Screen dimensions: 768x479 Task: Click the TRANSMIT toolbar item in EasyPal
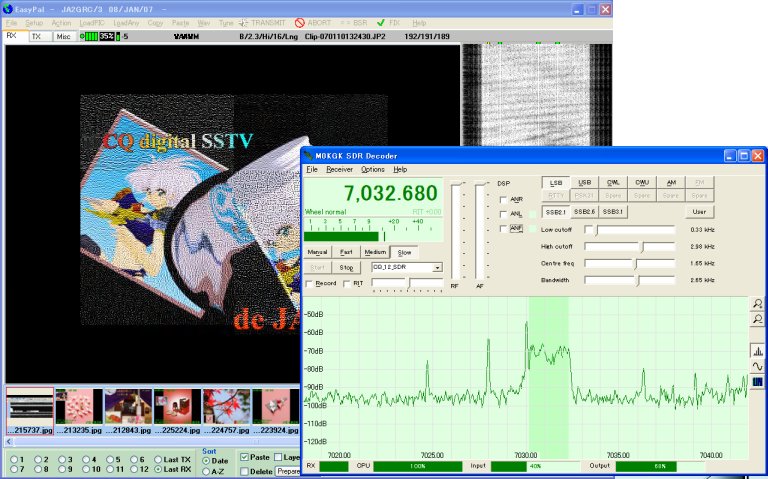click(262, 23)
